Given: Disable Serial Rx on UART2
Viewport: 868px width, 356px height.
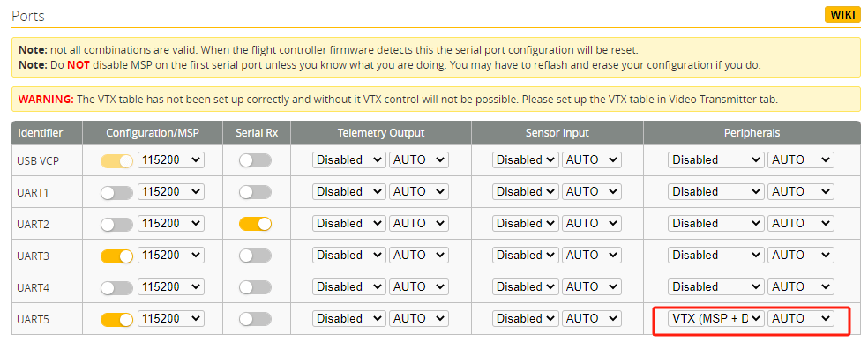Looking at the screenshot, I should 255,224.
